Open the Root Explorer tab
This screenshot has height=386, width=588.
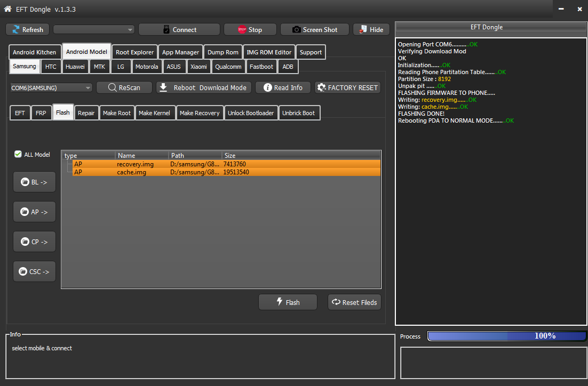click(134, 52)
